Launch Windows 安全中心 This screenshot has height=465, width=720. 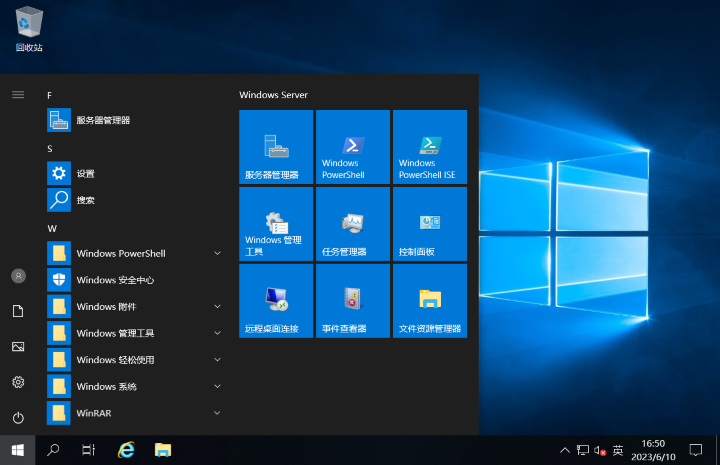coord(134,280)
